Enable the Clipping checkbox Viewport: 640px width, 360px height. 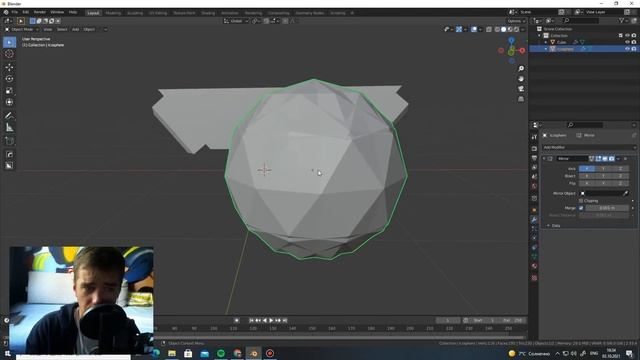point(581,201)
